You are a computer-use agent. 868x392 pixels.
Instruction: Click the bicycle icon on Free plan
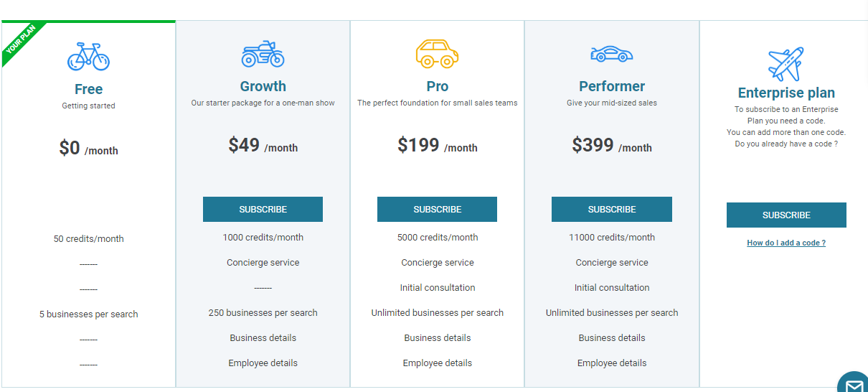tap(88, 56)
